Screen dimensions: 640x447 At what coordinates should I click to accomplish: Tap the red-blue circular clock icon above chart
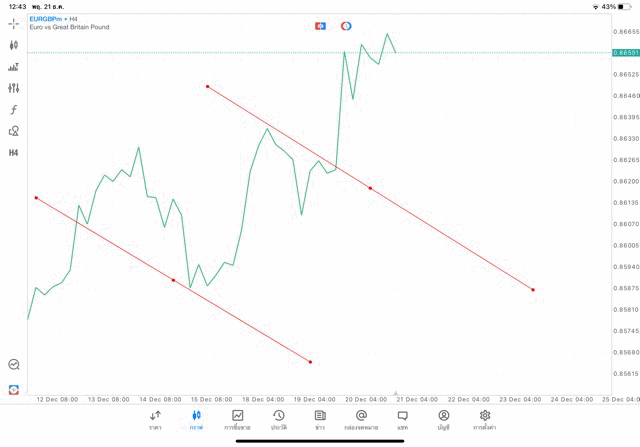(x=346, y=25)
